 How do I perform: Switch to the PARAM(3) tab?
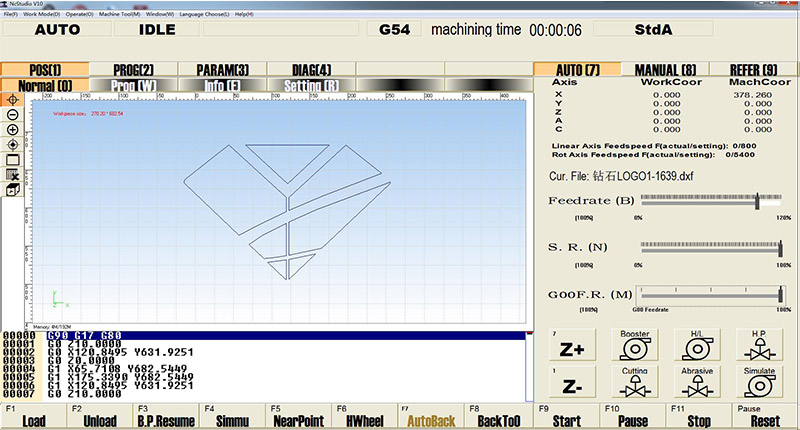click(x=223, y=70)
